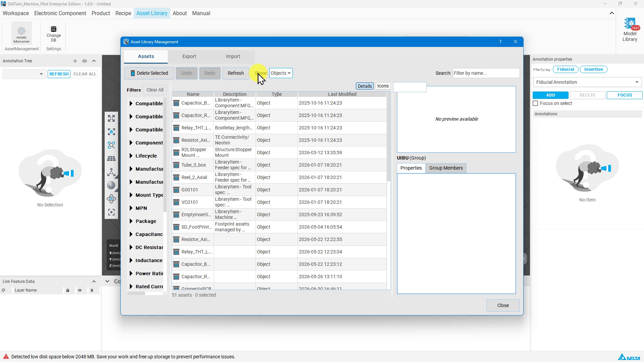Open the Asset Manager tool
Screen dimensions: 644x362
[21, 33]
